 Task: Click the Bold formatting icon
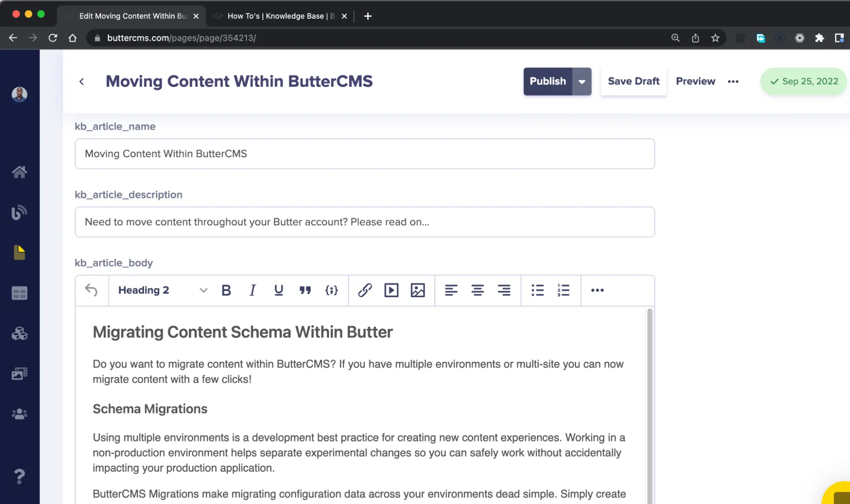point(226,290)
